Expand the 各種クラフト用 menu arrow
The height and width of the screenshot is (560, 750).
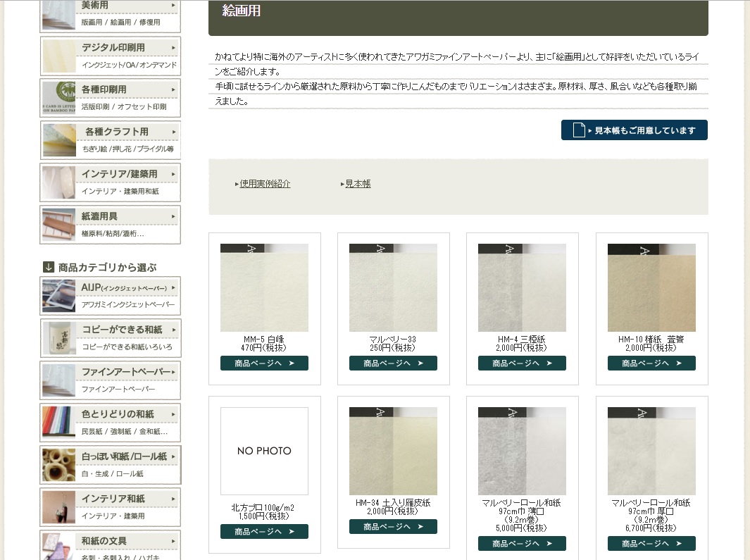[x=173, y=132]
